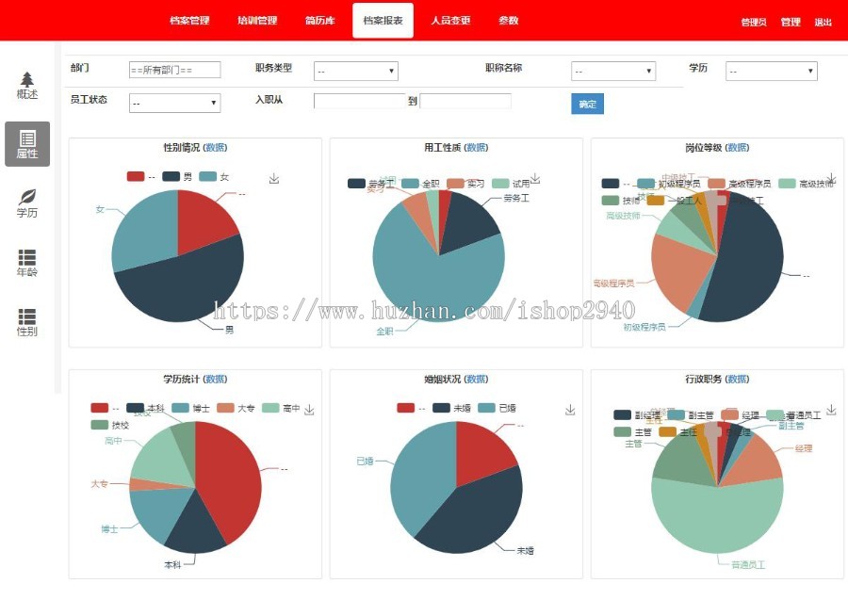The image size is (848, 616).
Task: Open 数据 link of 行政职务 chart
Action: tap(738, 380)
